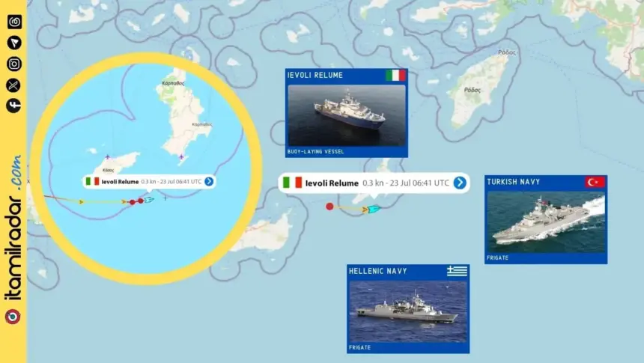This screenshot has width=644, height=363.
Task: Click the X (Twitter) icon
Action: [x=13, y=85]
